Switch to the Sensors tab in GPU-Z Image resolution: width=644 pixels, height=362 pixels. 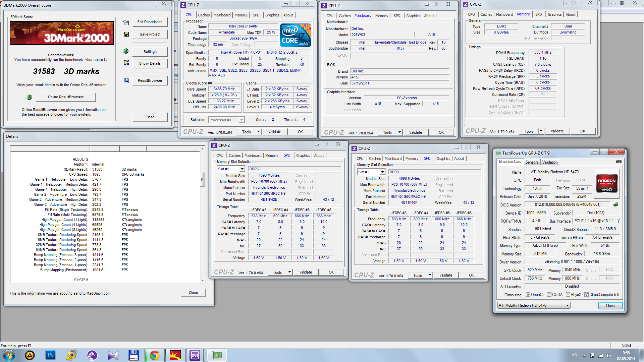pyautogui.click(x=532, y=162)
